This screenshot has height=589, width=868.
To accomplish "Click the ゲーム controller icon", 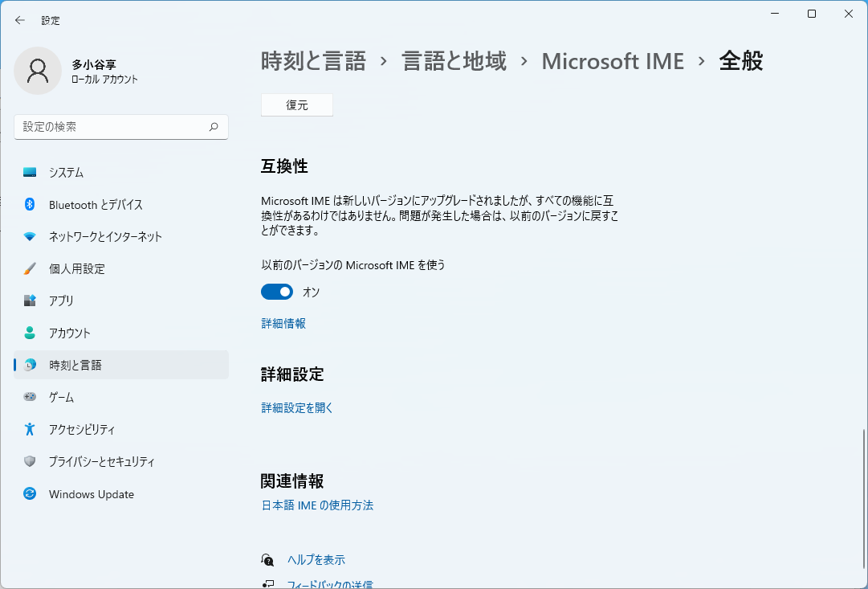I will coord(30,397).
